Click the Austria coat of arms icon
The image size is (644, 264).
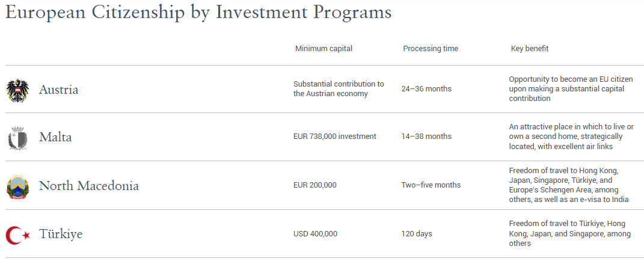[x=17, y=91]
